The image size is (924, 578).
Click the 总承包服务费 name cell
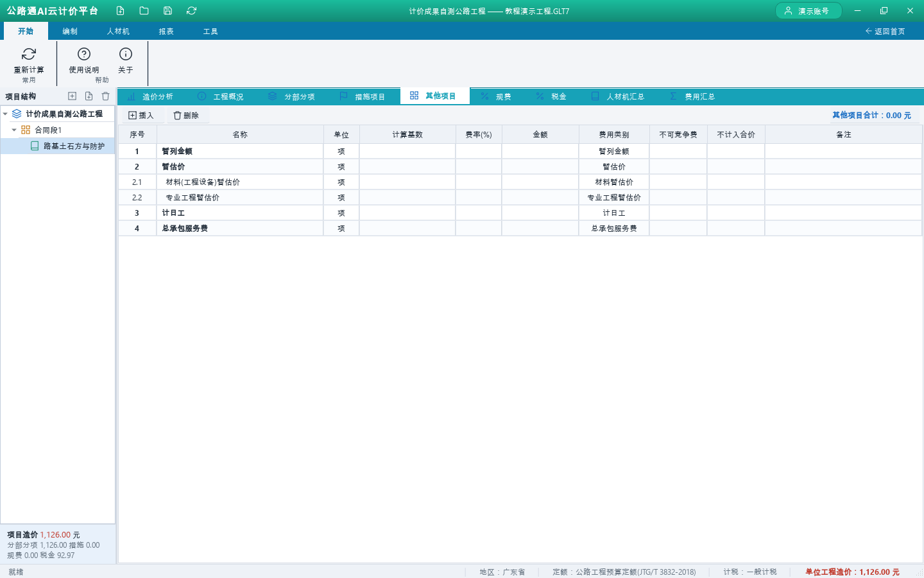240,228
